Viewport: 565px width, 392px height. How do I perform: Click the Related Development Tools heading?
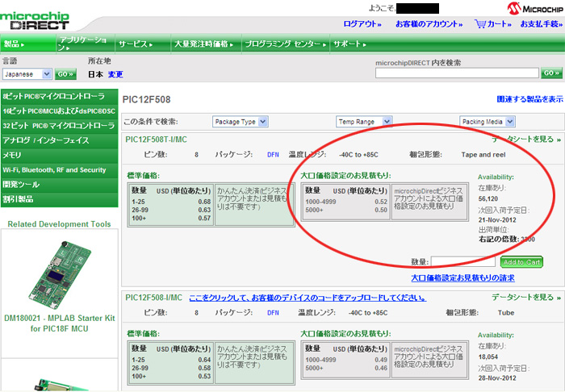59,224
